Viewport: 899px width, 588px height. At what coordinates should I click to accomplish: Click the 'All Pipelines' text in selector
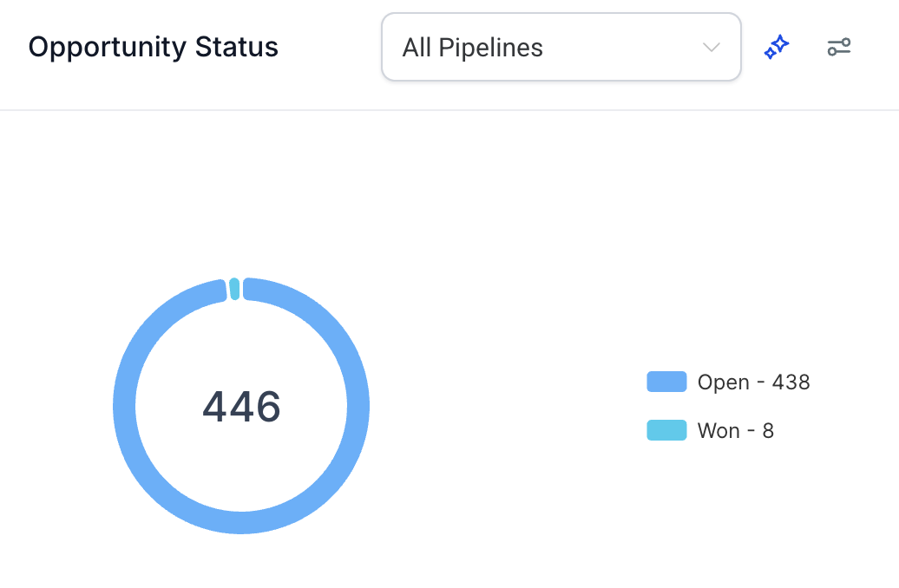click(x=472, y=48)
